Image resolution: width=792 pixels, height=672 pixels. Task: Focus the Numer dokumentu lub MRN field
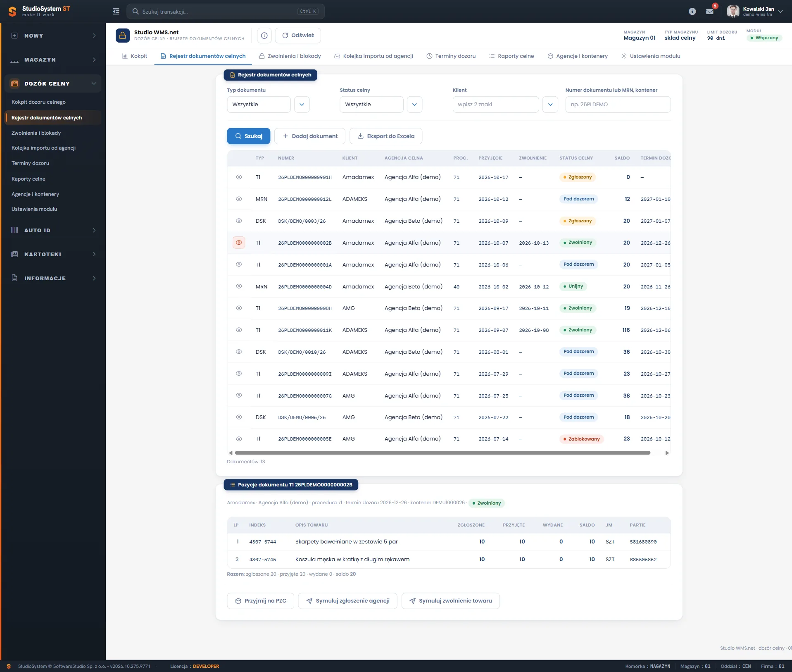point(618,105)
